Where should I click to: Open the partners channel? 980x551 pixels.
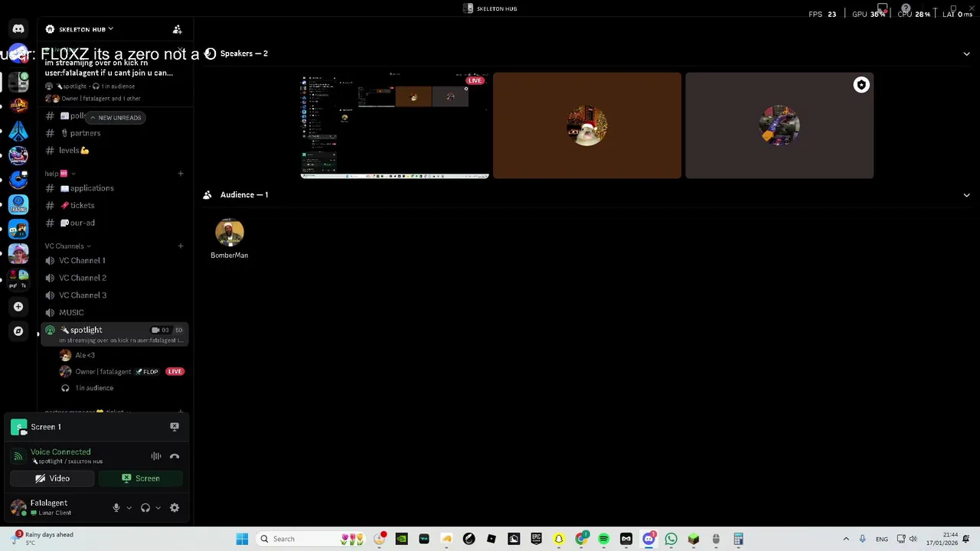point(114,133)
